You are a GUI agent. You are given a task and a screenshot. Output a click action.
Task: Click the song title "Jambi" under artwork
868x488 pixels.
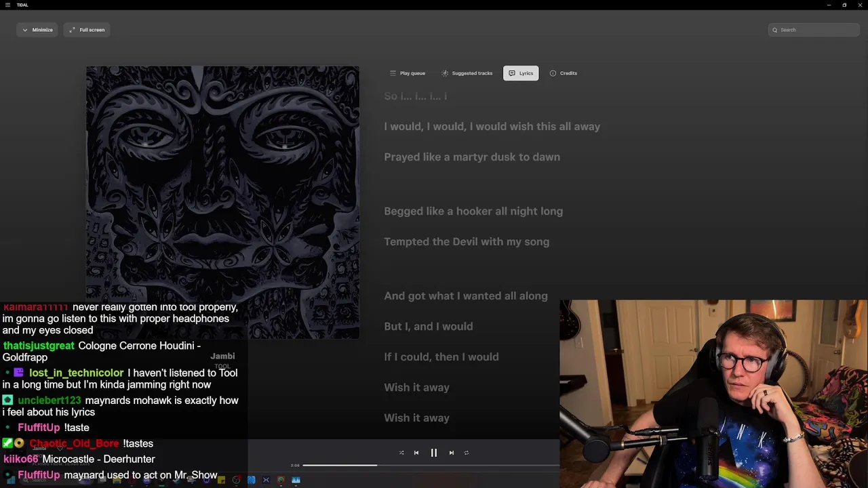[x=222, y=356]
